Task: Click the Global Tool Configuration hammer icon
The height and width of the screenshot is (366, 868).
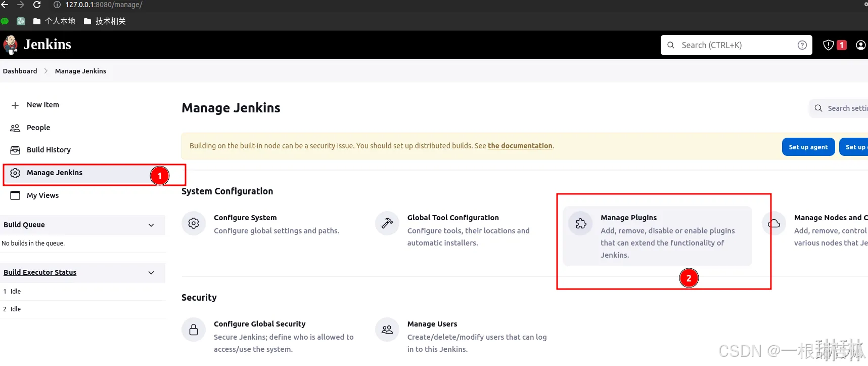Action: (387, 223)
